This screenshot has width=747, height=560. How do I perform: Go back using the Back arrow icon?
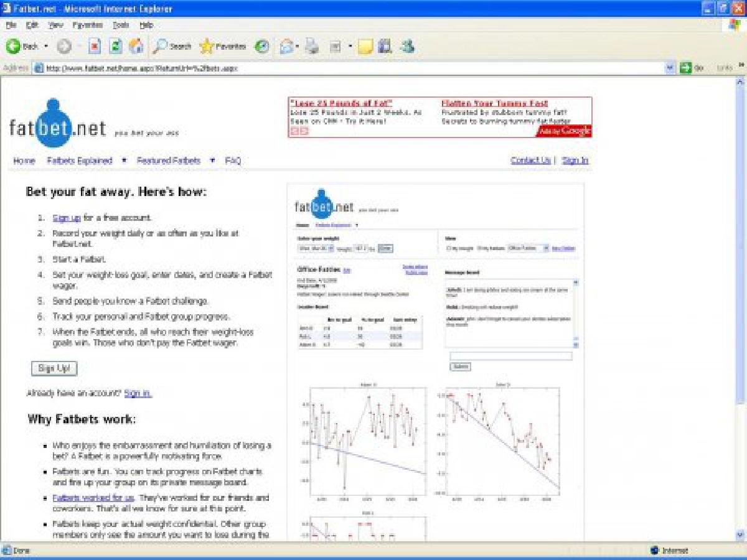13,46
